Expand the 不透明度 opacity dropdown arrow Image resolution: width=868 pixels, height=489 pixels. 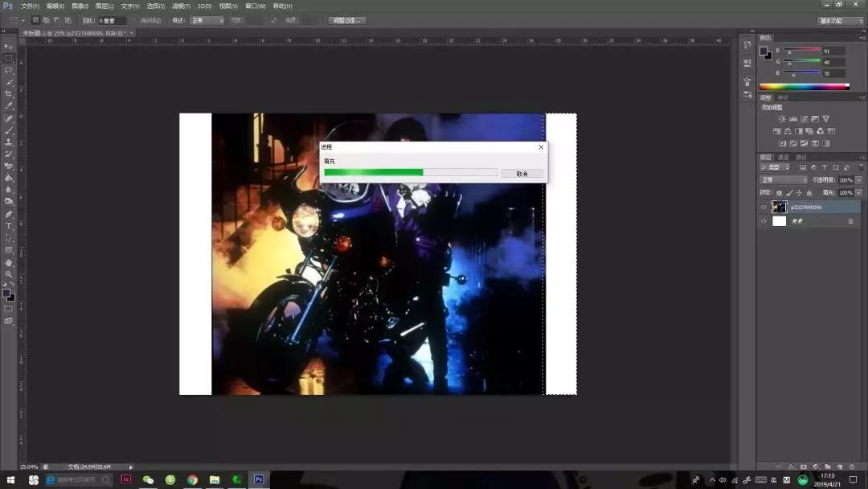858,180
